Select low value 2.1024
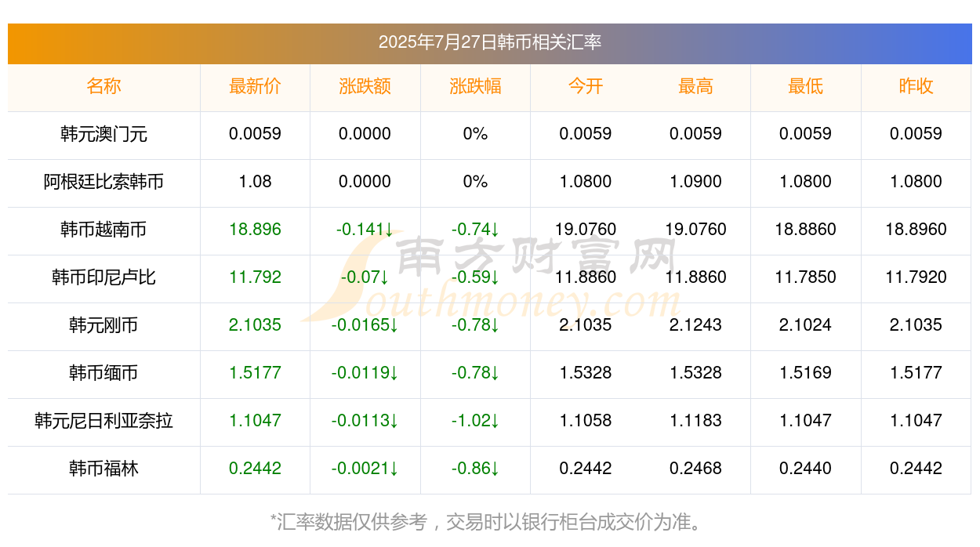Image resolution: width=980 pixels, height=547 pixels. coord(806,325)
